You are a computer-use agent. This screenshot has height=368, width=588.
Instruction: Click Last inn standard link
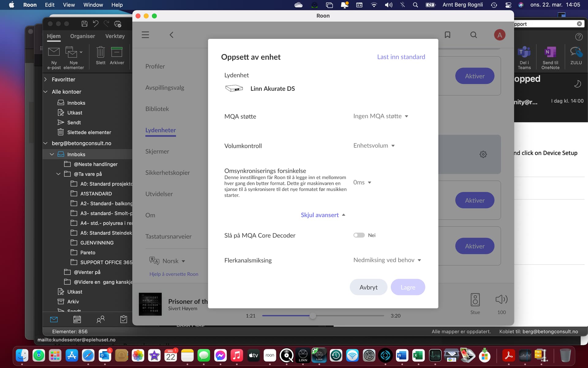tap(401, 57)
